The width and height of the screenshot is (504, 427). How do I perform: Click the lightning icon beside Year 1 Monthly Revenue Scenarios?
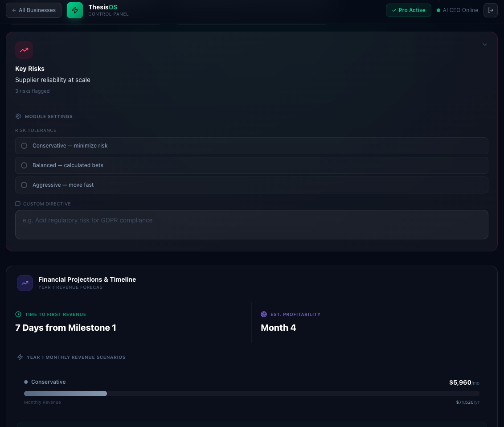[20, 357]
